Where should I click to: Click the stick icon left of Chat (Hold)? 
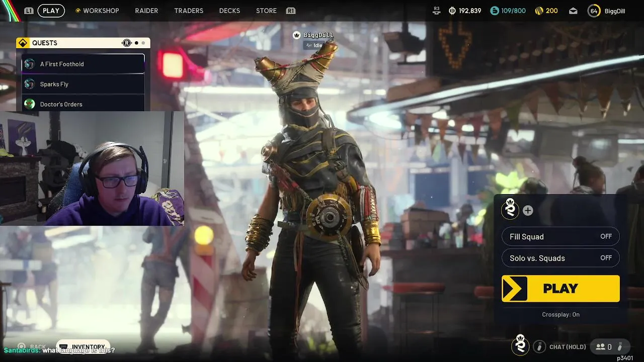point(539,346)
